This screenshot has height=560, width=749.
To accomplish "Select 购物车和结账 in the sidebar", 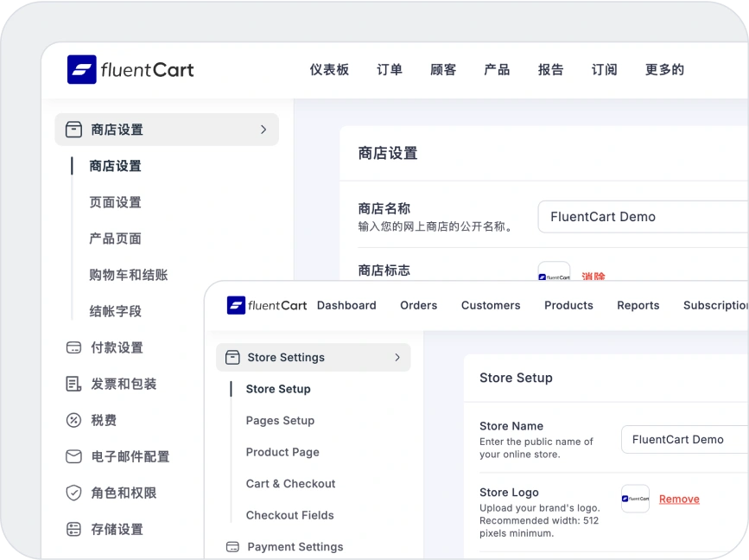I will point(129,275).
